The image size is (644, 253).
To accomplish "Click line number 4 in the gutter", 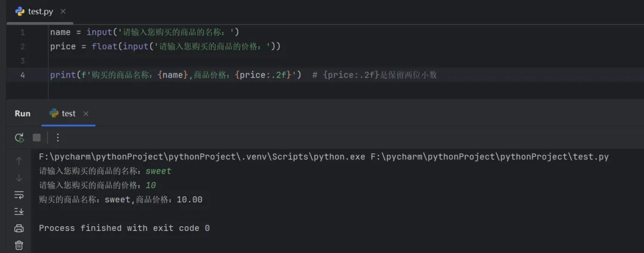I will point(22,75).
